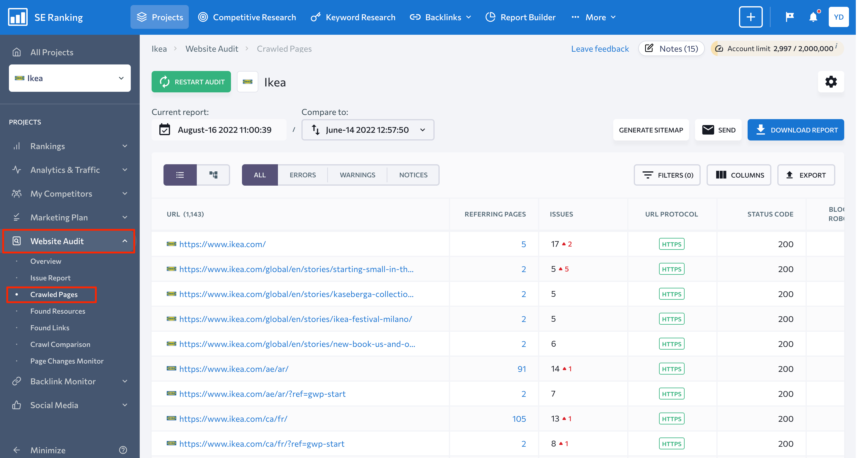Open the Crawled Pages tree item
This screenshot has height=458, width=868.
(54, 294)
